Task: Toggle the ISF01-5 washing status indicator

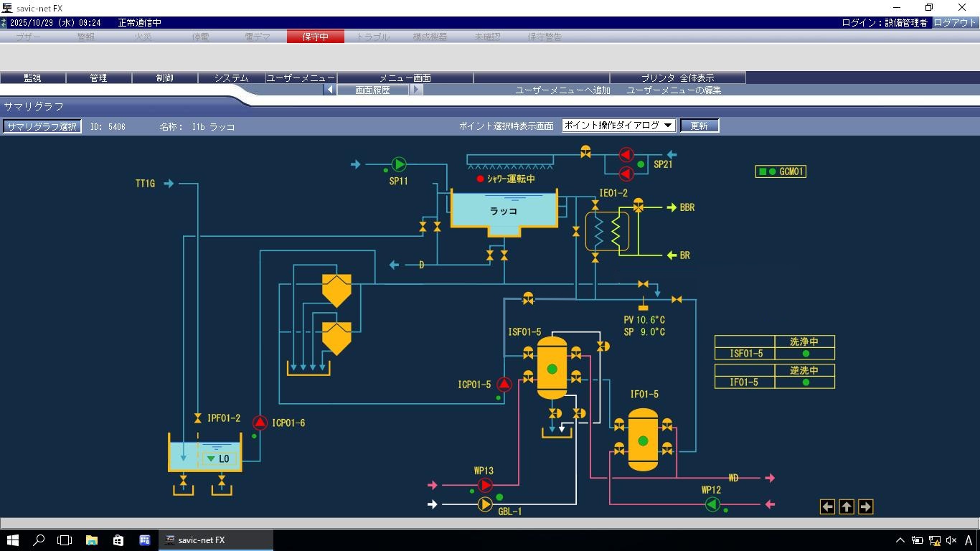Action: [x=805, y=354]
